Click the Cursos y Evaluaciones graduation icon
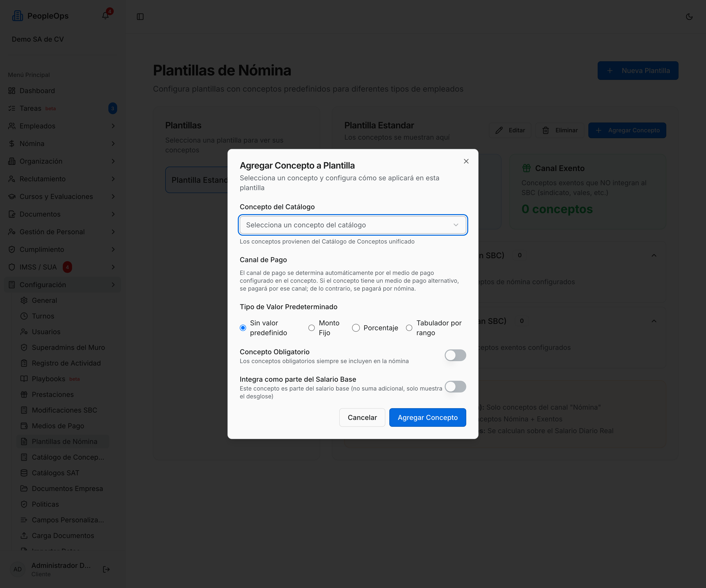 12,196
